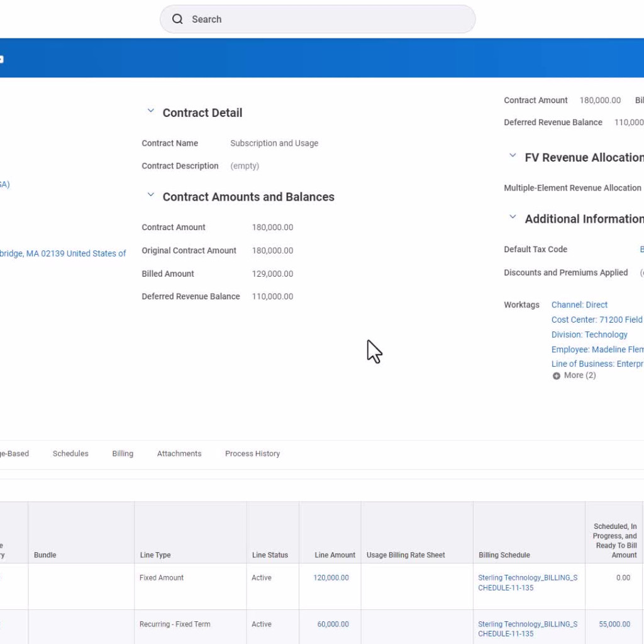The height and width of the screenshot is (644, 644).
Task: Open 60,000.00 line amount link
Action: coord(333,624)
